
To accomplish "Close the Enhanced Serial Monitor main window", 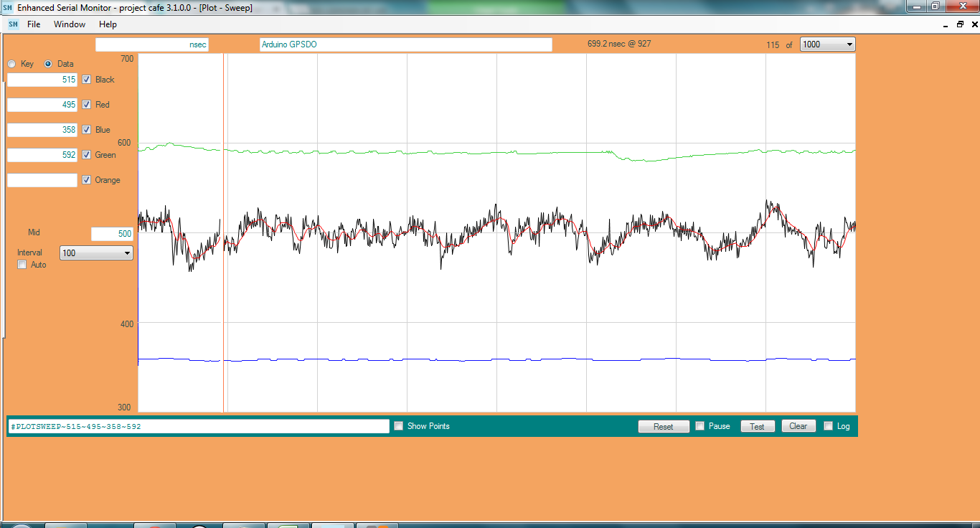I will [x=962, y=6].
